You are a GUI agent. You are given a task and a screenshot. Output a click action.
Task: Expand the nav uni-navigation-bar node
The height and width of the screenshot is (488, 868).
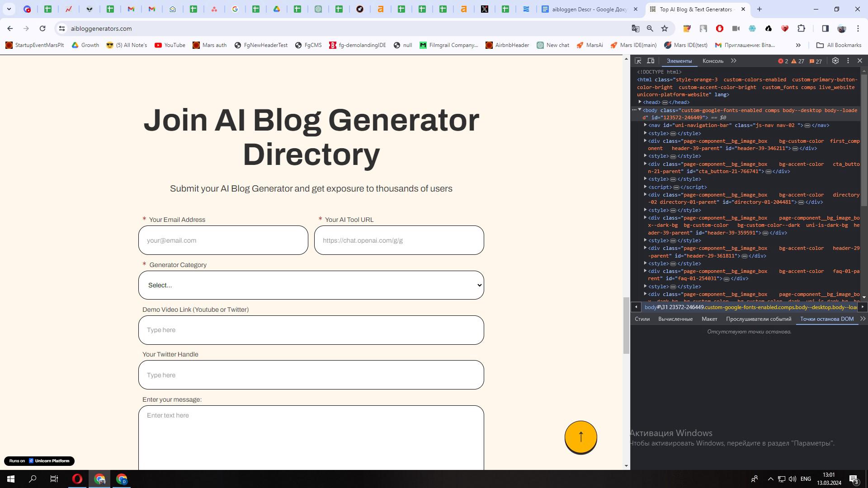(646, 125)
